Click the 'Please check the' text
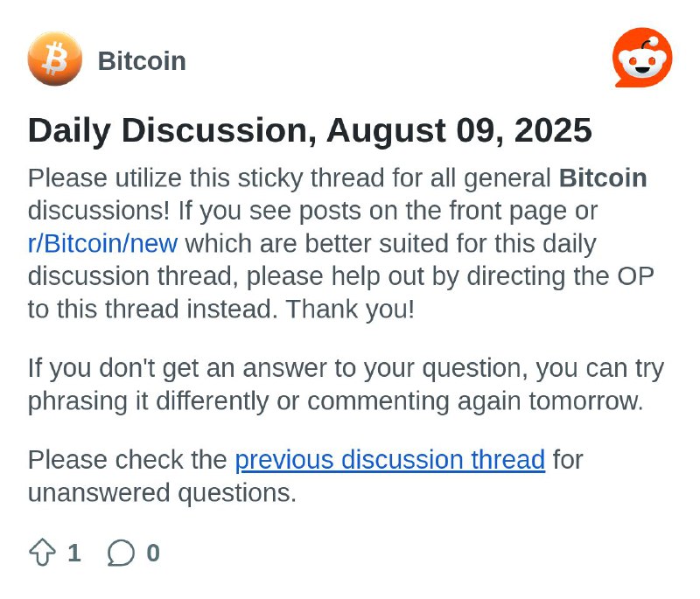This screenshot has height=599, width=700. [127, 460]
